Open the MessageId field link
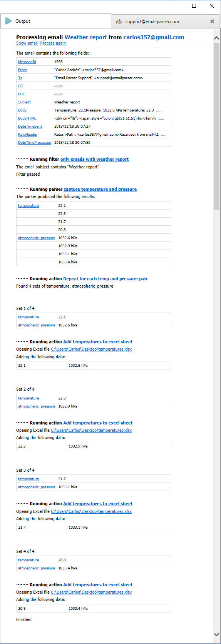Screen dimensions: 221x644 coord(27,62)
